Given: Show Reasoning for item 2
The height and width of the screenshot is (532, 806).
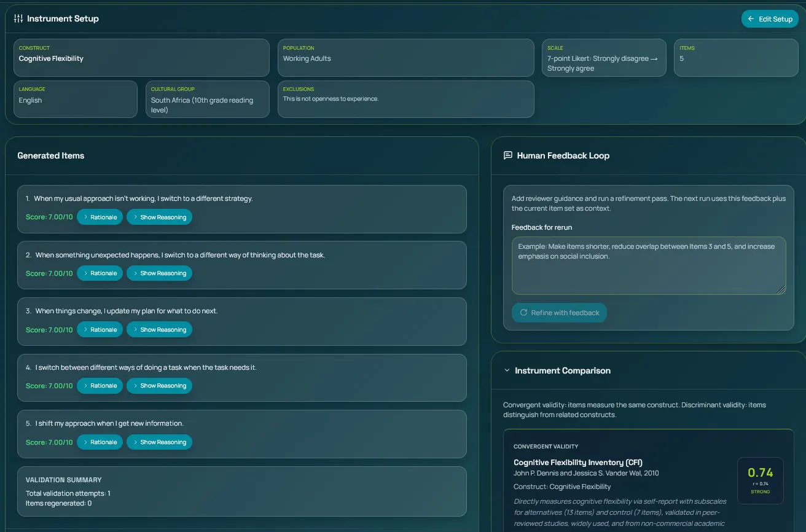Looking at the screenshot, I should (159, 273).
